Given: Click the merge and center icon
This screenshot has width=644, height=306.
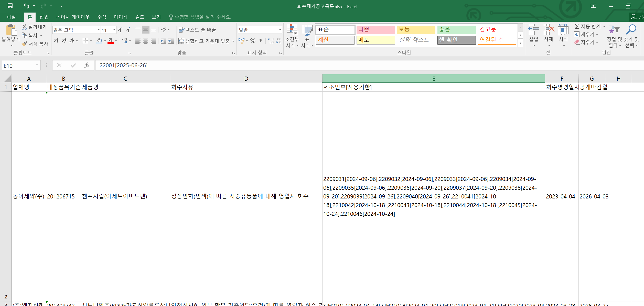Looking at the screenshot, I should tap(181, 41).
